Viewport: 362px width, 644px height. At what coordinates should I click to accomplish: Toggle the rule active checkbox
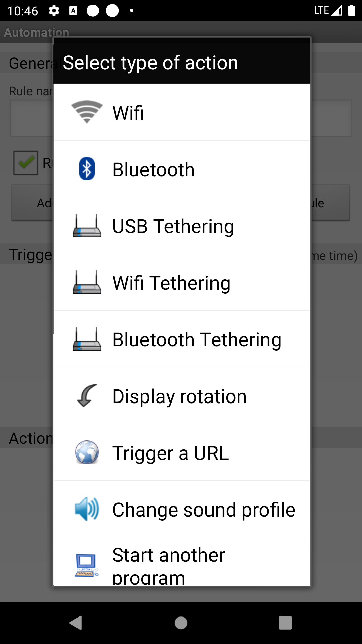(x=26, y=163)
